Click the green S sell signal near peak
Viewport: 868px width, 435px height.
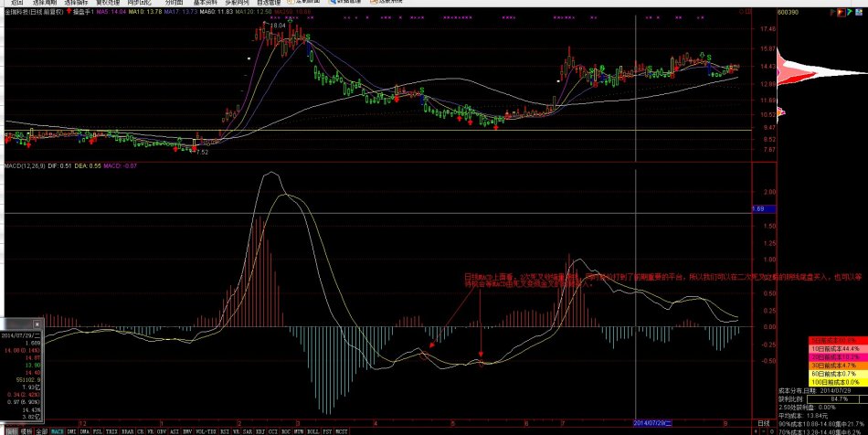(x=307, y=37)
